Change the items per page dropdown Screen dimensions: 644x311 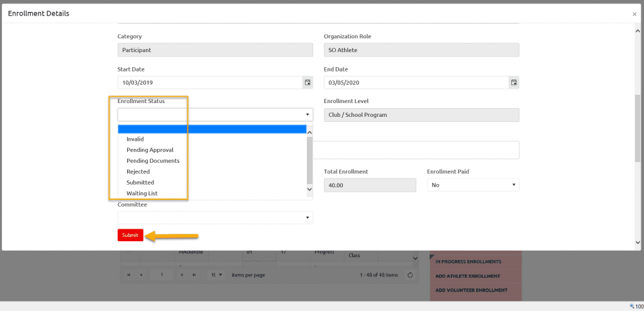click(218, 275)
